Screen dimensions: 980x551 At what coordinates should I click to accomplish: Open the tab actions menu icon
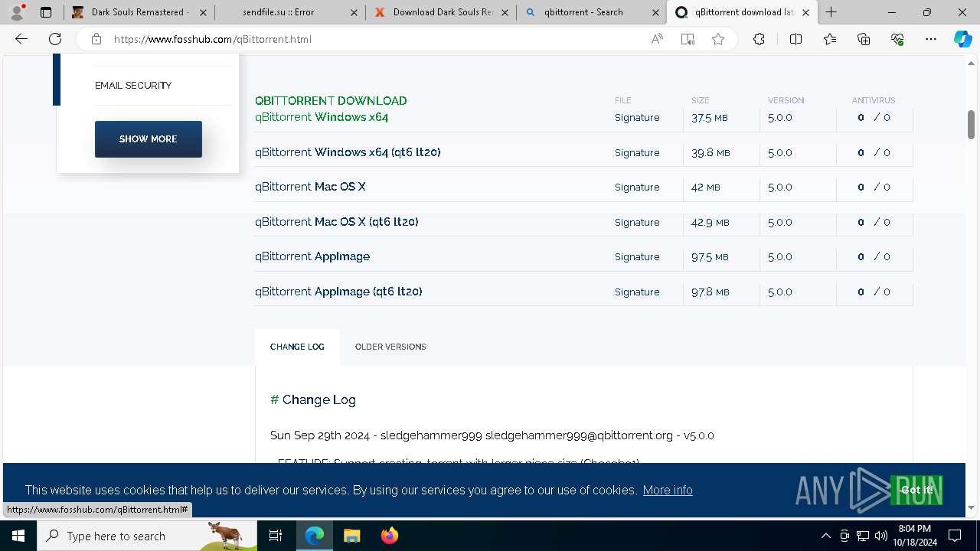point(46,12)
